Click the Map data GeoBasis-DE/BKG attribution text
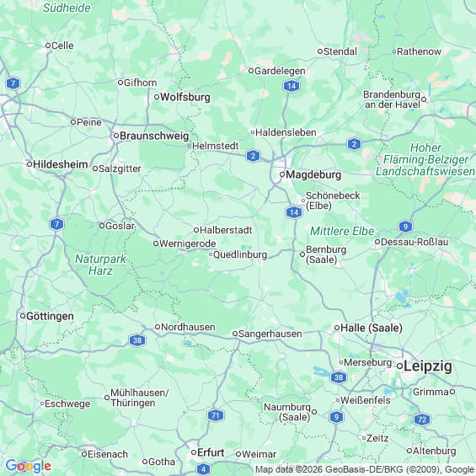Viewport: 476px width, 476px height. pyautogui.click(x=364, y=469)
